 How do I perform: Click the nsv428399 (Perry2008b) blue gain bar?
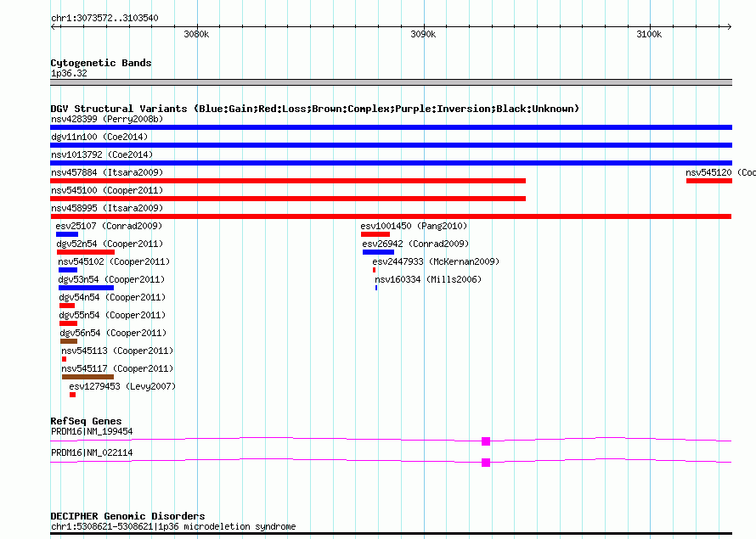pos(391,127)
